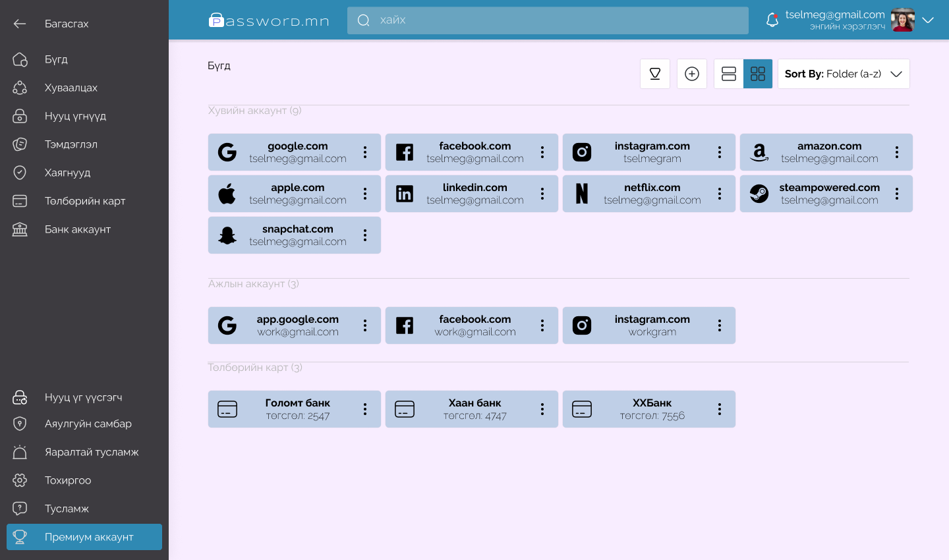Open three-dot menu for amazon.com entry
Screen dimensions: 949x560
897,152
